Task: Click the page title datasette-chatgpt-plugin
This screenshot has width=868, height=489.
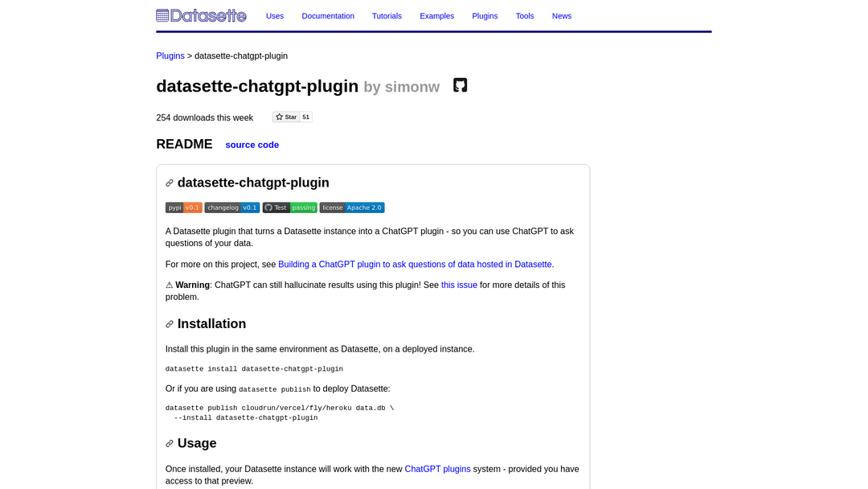Action: pos(257,86)
